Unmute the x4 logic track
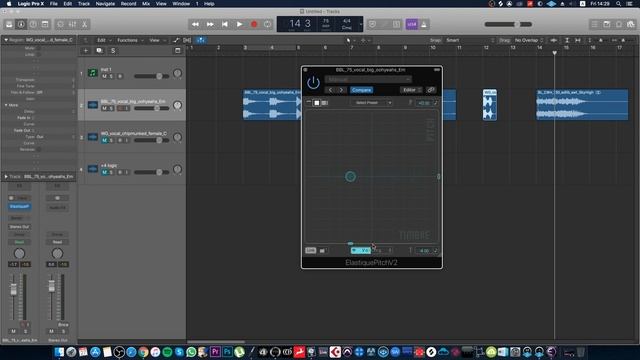 (x=104, y=172)
